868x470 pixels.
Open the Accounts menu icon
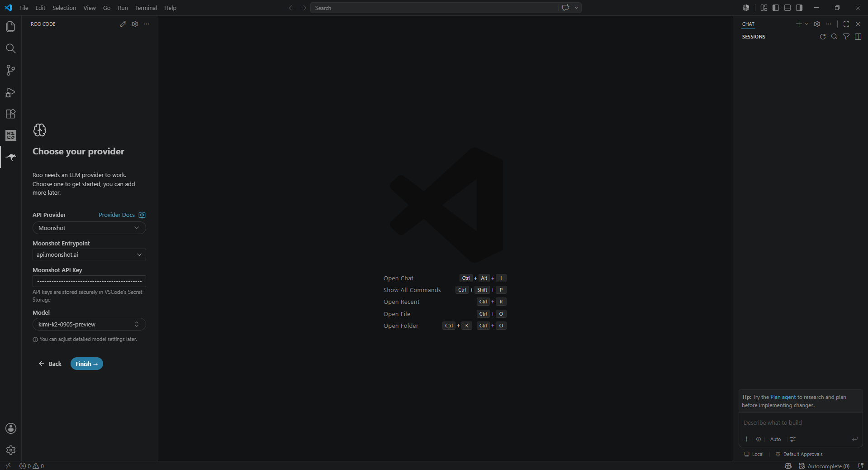pyautogui.click(x=11, y=428)
